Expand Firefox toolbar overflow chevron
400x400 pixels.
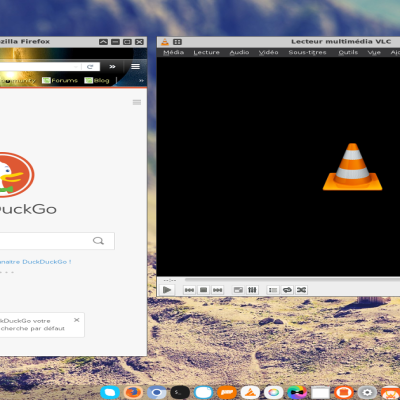(112, 67)
